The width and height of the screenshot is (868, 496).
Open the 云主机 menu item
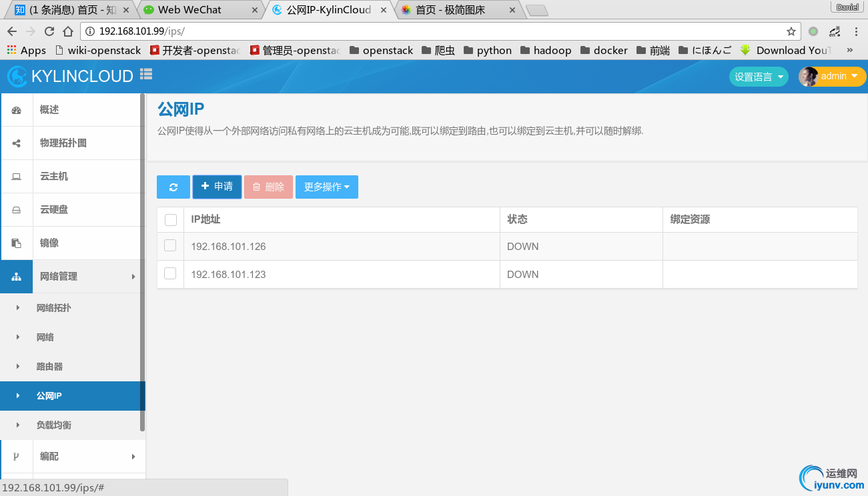[54, 177]
